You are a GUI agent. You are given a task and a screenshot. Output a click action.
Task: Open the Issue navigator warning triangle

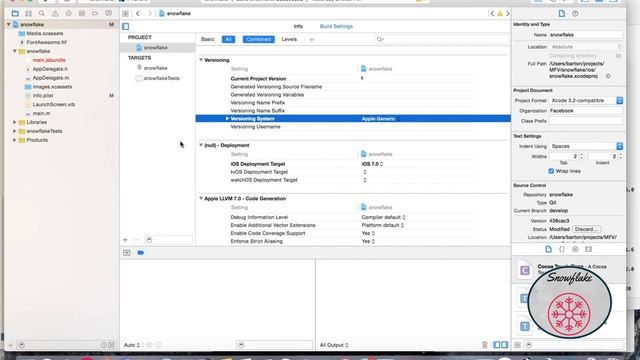click(x=55, y=13)
